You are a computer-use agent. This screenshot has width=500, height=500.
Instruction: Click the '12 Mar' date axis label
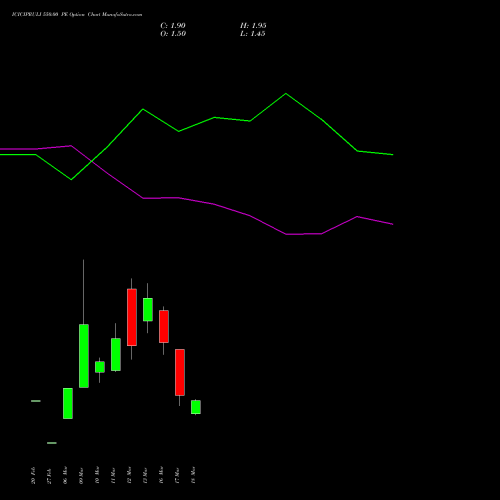(129, 475)
